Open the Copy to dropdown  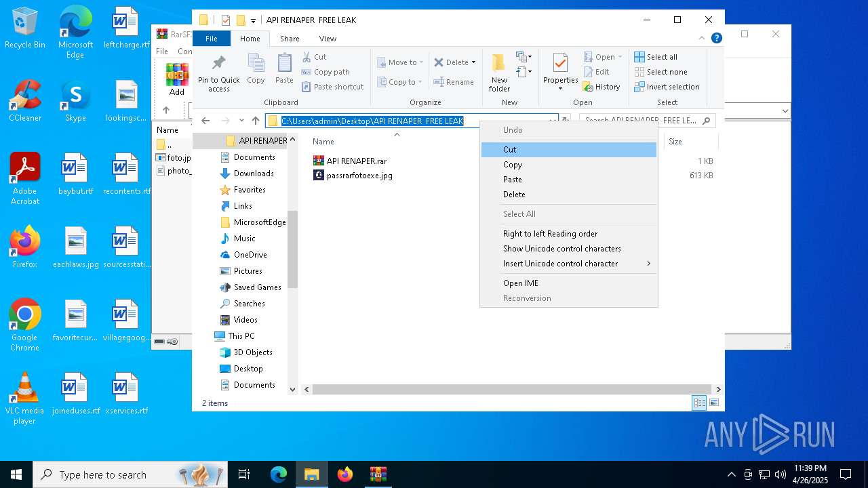[x=399, y=82]
